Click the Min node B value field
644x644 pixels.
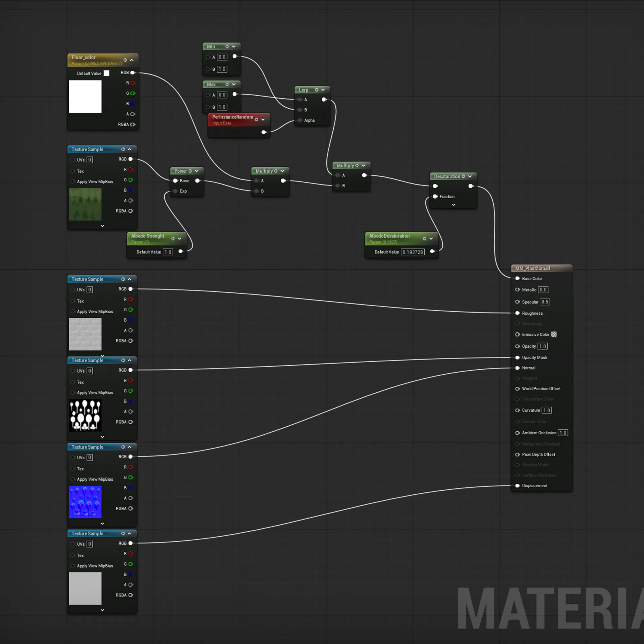pos(222,69)
